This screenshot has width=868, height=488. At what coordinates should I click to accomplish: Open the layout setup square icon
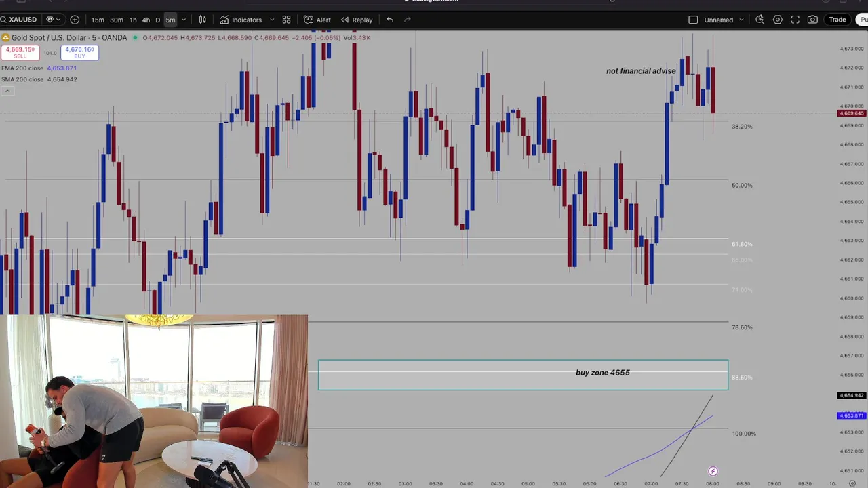pyautogui.click(x=693, y=20)
